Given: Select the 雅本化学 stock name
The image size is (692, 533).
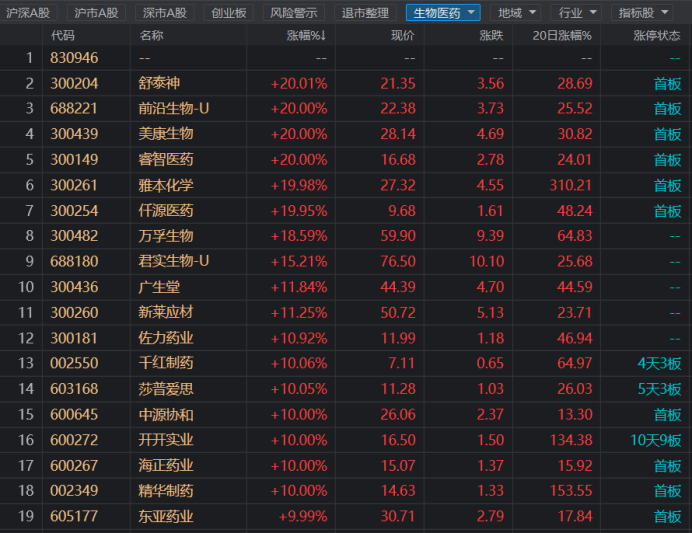Looking at the screenshot, I should (166, 185).
